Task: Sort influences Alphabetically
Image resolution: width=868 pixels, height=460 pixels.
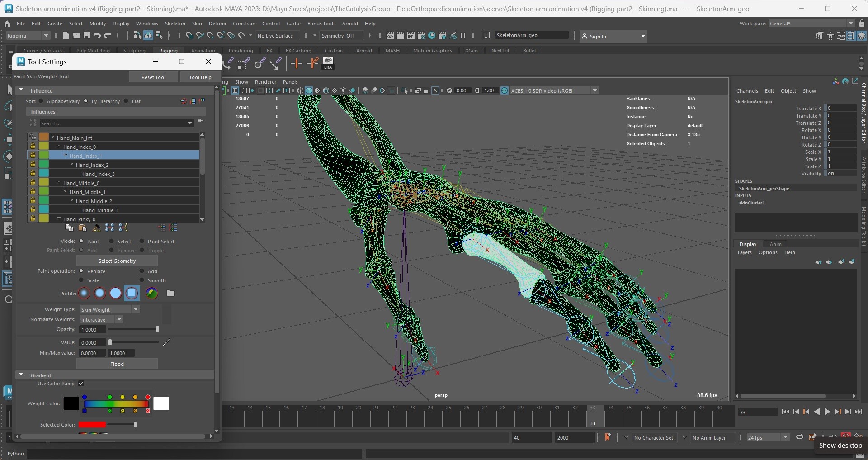Action: 41,101
